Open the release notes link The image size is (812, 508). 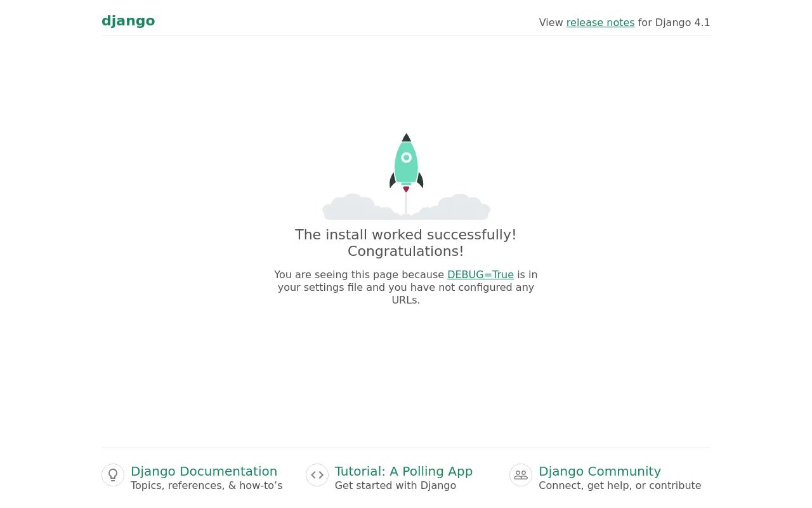click(x=600, y=23)
